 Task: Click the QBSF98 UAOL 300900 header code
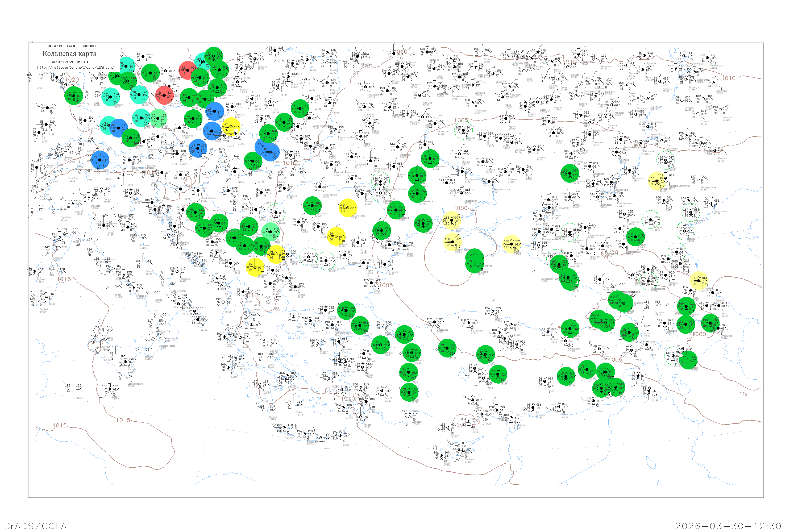pos(71,46)
